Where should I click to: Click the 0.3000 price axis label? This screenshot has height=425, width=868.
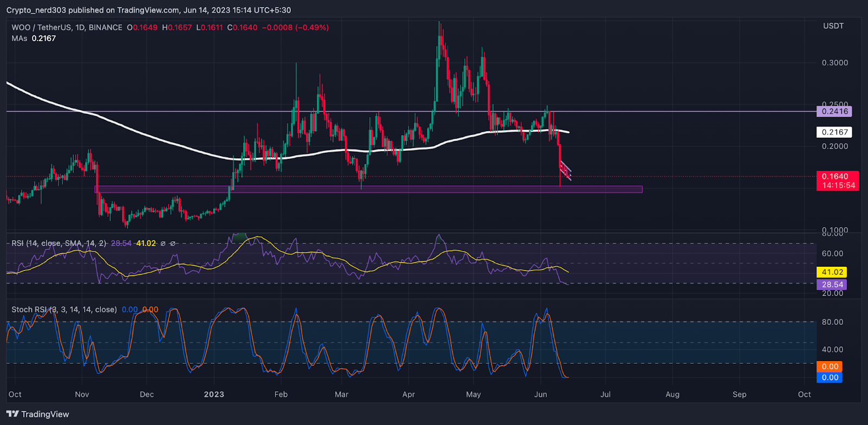coord(835,63)
